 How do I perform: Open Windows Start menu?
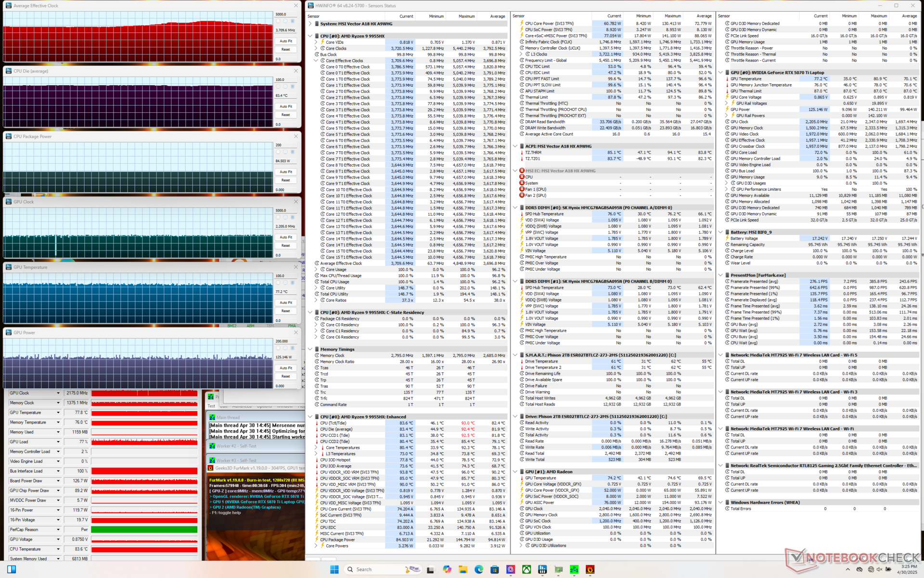(334, 569)
